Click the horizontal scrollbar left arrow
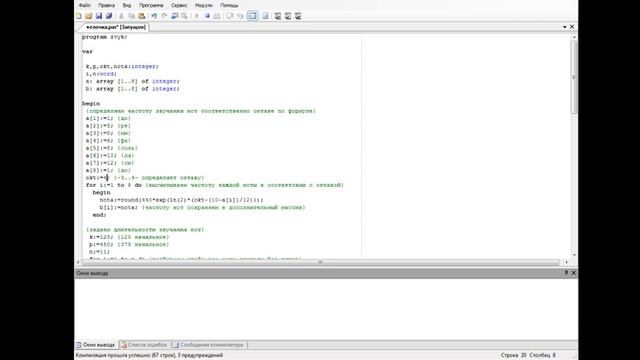The width and height of the screenshot is (640, 360). click(78, 262)
